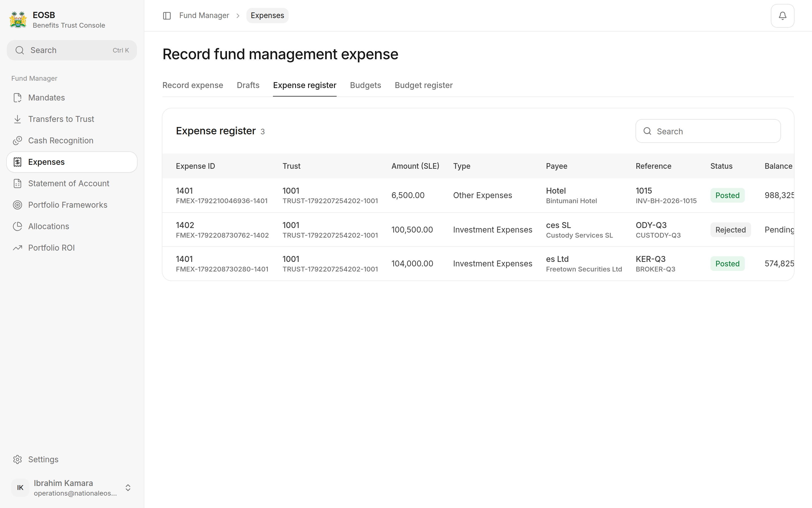Viewport: 812px width, 508px height.
Task: Click the Posted badge for Bintumani Hotel
Action: click(x=727, y=195)
